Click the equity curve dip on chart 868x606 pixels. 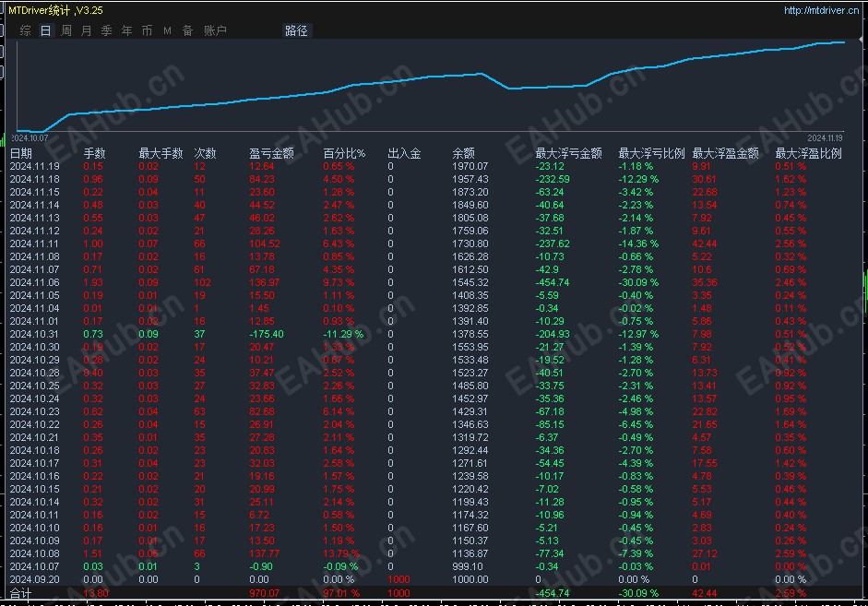(508, 88)
